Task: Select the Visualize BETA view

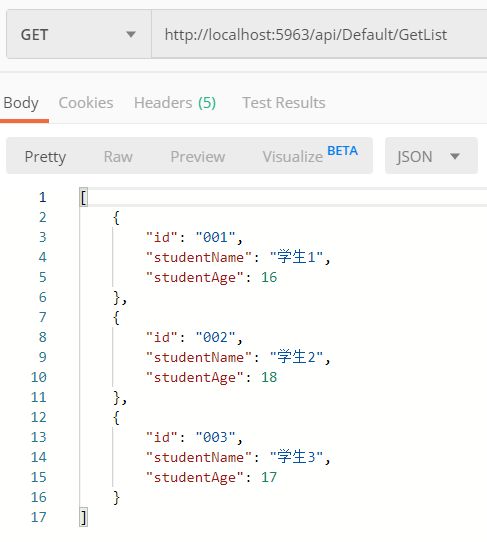Action: point(310,155)
